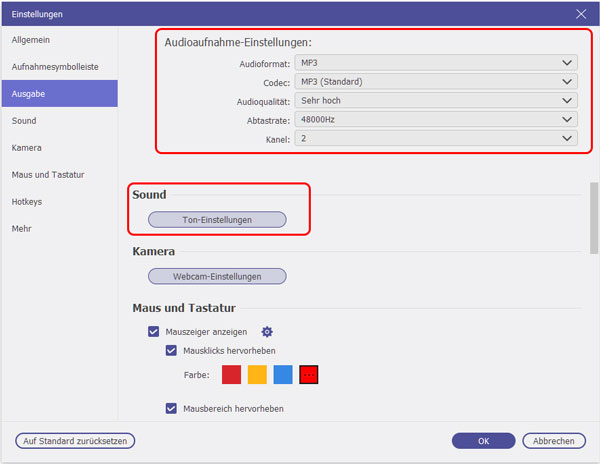Image resolution: width=600 pixels, height=464 pixels.
Task: Open Aufnahmesymbolleiste sidebar section
Action: (x=55, y=67)
